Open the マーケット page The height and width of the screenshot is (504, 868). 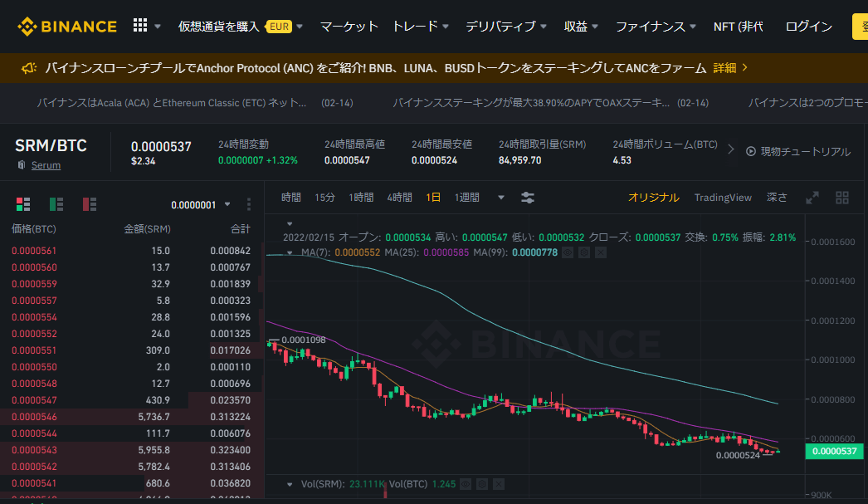[x=349, y=26]
